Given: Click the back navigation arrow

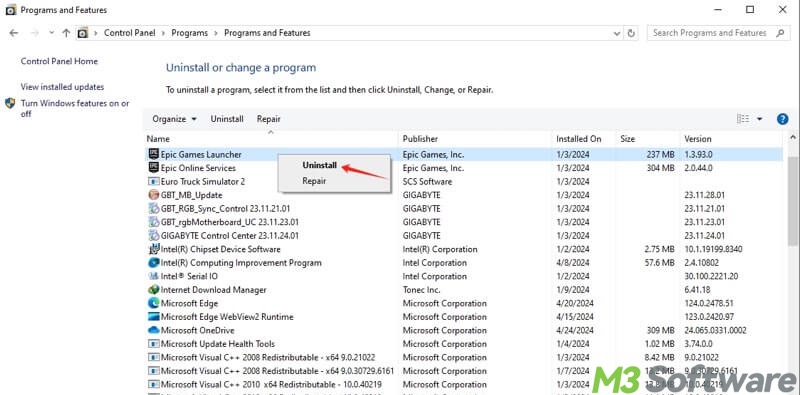Looking at the screenshot, I should (14, 33).
